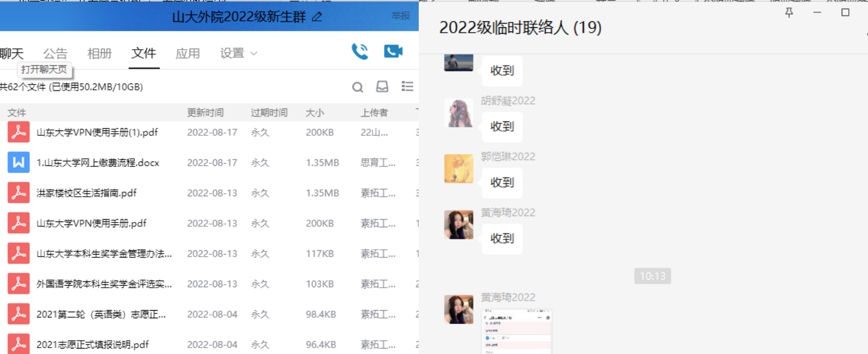The height and width of the screenshot is (354, 868).
Task: Open the file inbox tray icon
Action: (x=382, y=87)
